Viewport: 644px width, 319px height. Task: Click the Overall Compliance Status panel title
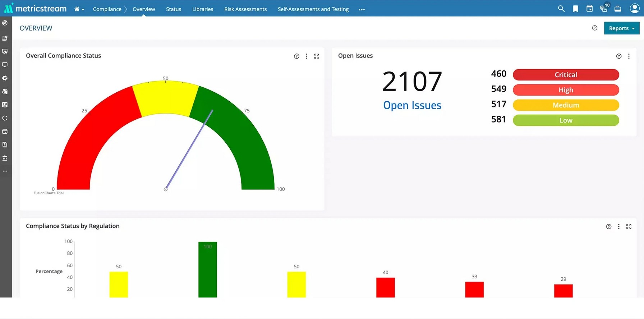[x=63, y=56]
